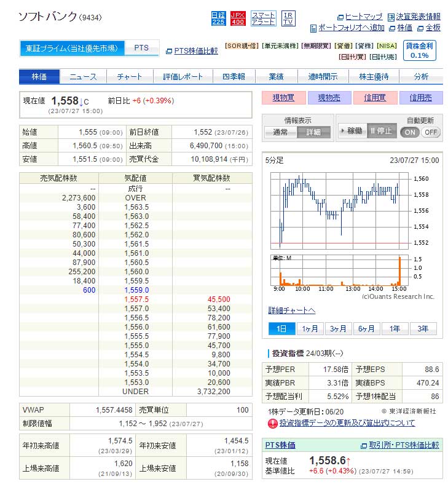Click the 停止 pause control
Screen dimensions: 448x487
382,131
